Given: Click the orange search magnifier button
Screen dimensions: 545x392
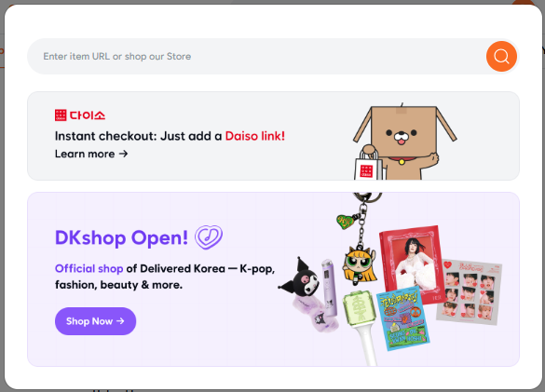Looking at the screenshot, I should point(501,56).
